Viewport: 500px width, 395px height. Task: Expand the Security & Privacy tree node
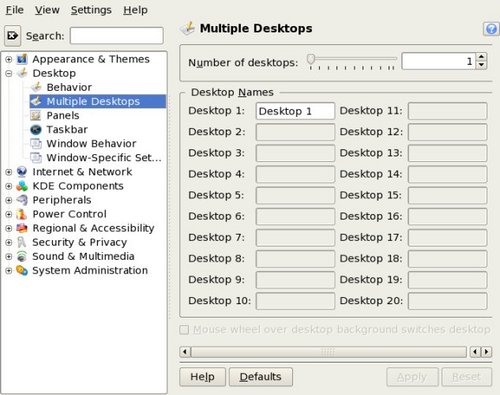[9, 242]
